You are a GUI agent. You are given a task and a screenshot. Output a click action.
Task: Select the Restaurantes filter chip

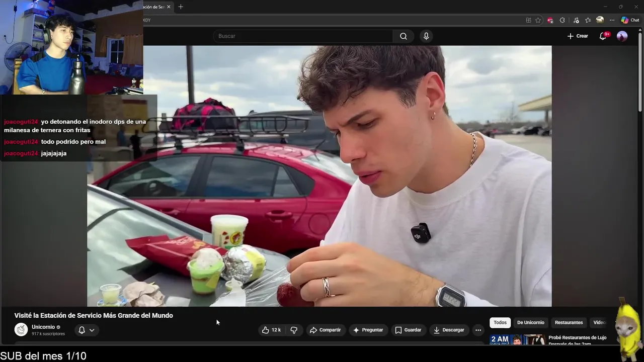pyautogui.click(x=569, y=323)
